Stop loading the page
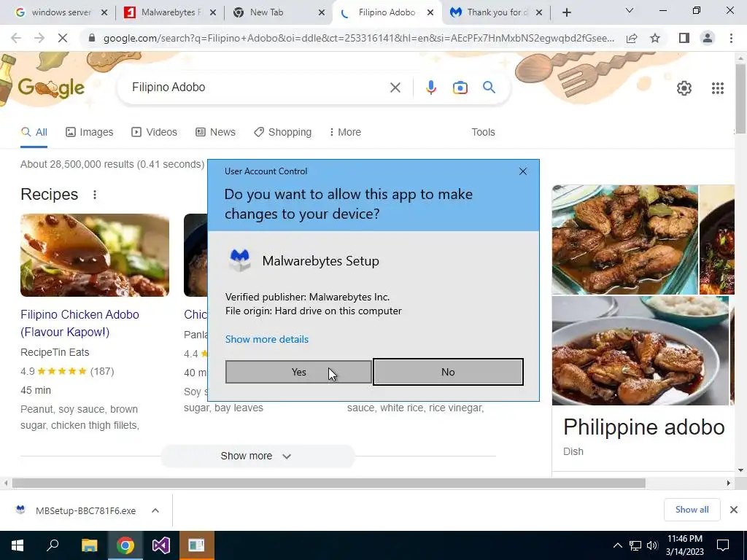The height and width of the screenshot is (560, 747). point(63,38)
